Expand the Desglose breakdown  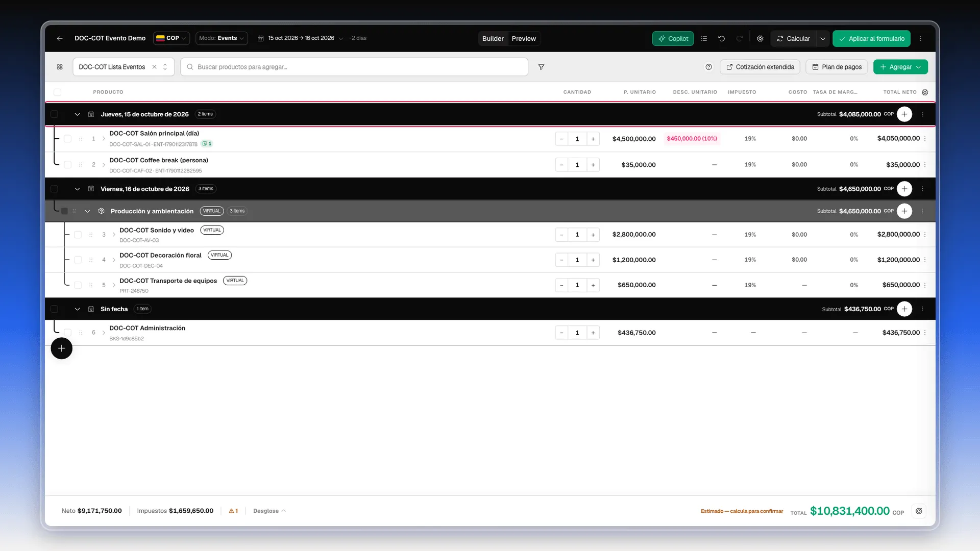tap(269, 511)
